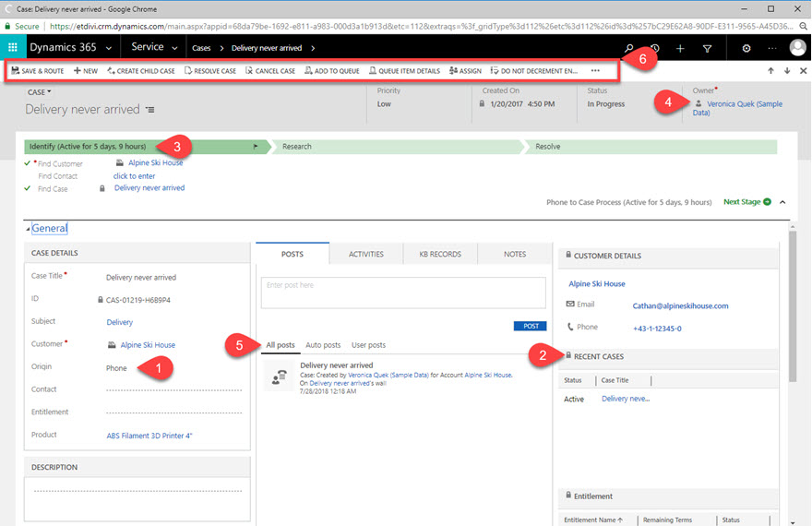Click 'click to enter' for Find Contact
This screenshot has height=526, width=812.
(134, 176)
